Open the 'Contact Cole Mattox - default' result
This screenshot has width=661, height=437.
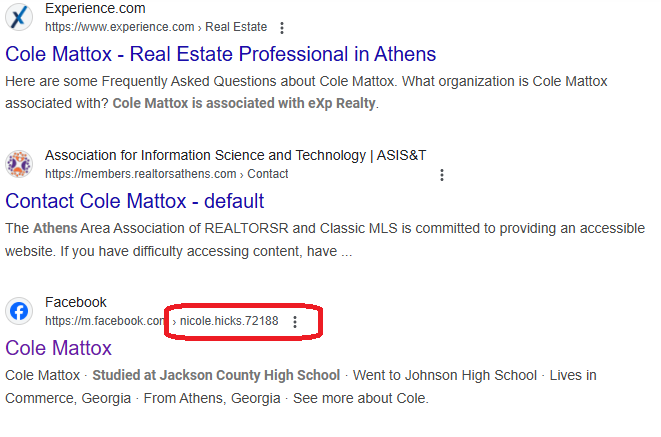134,201
